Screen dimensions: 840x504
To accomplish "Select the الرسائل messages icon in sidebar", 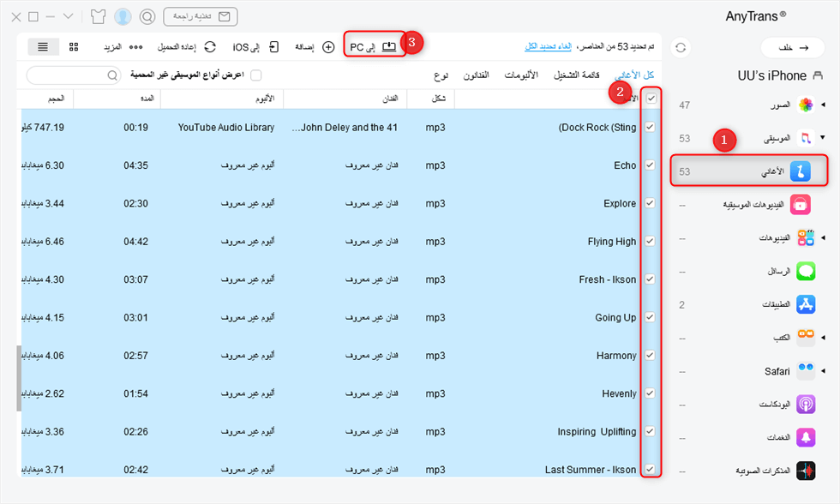I will (x=804, y=272).
